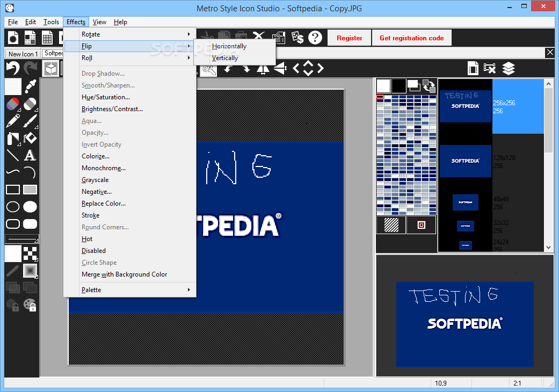
Task: Select the transparent hatched color swatch
Action: point(391,225)
